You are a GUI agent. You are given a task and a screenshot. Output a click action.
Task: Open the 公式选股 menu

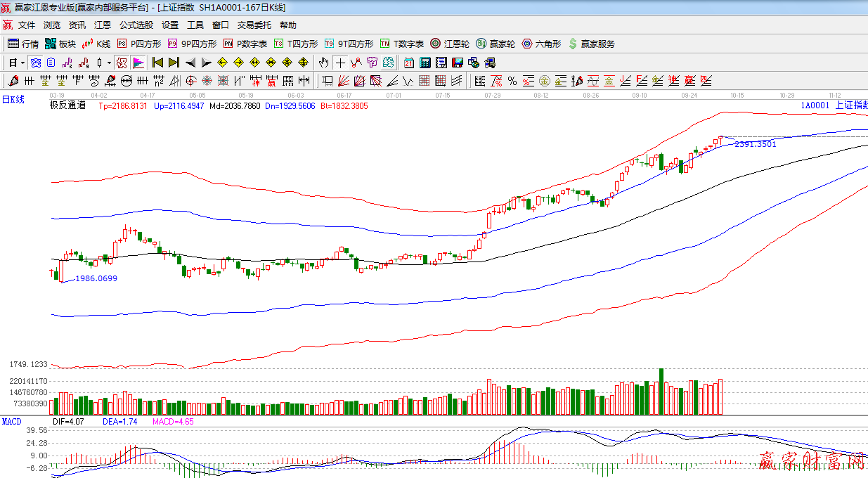point(136,25)
